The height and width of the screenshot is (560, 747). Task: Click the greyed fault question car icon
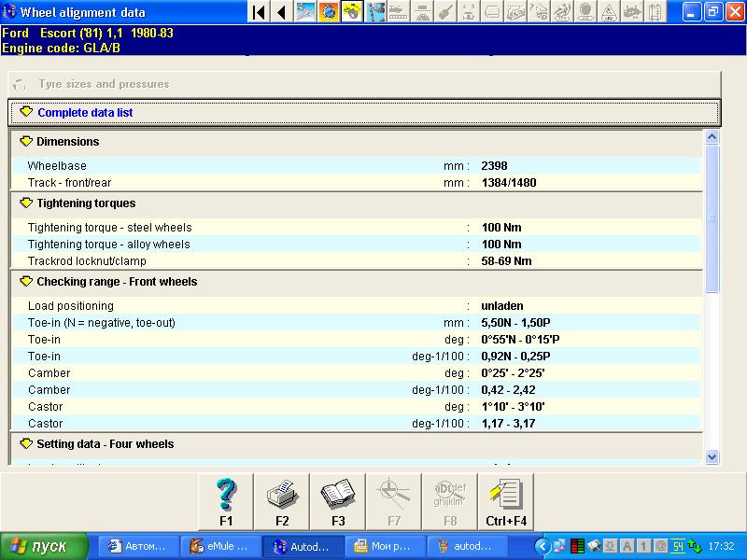tap(539, 12)
